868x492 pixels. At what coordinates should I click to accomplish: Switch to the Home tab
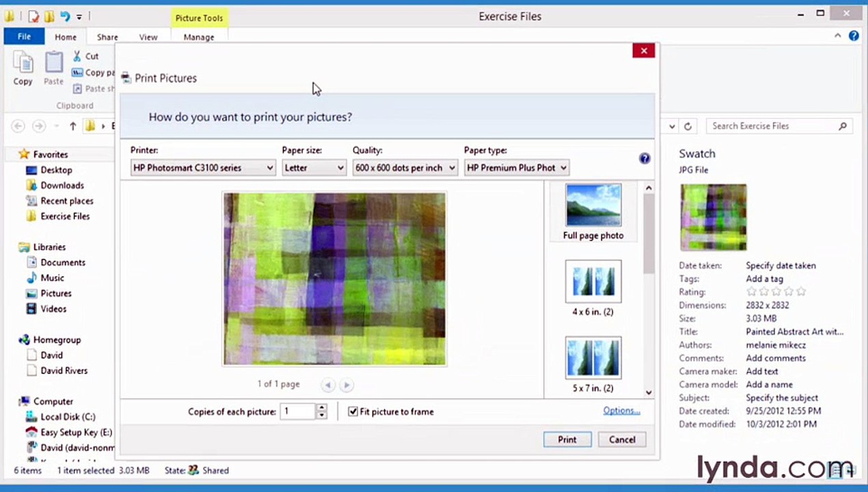pyautogui.click(x=66, y=37)
